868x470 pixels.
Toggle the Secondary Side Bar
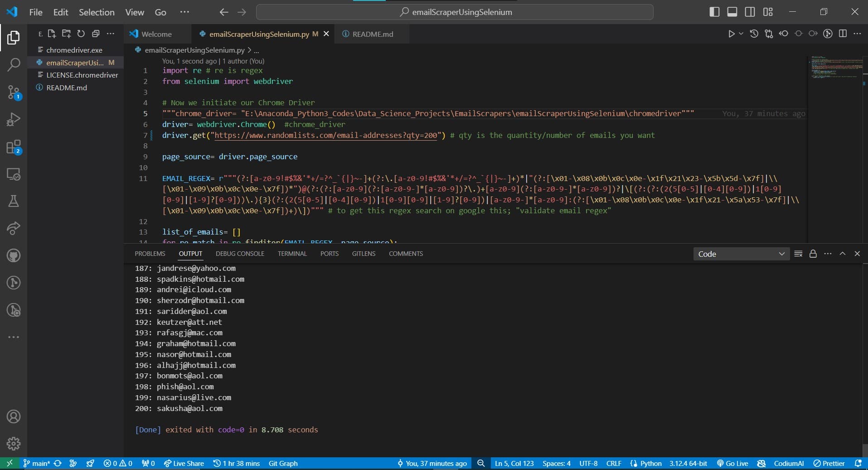(750, 12)
